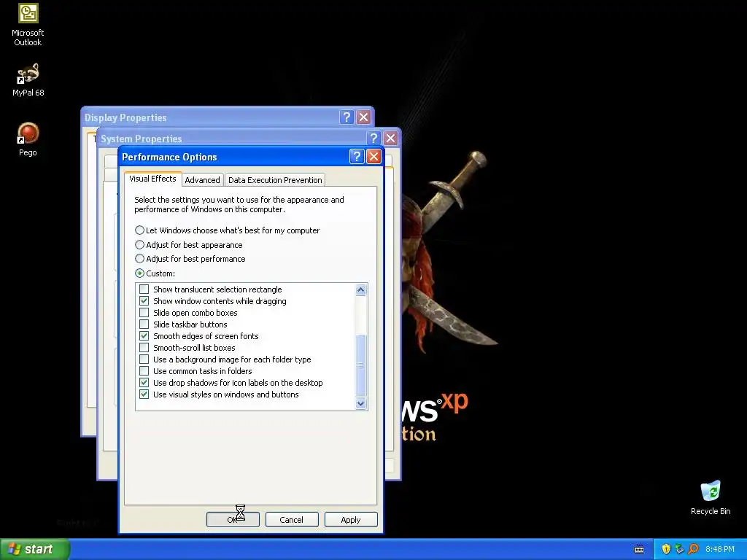The height and width of the screenshot is (560, 747).
Task: Enable background image for each folder type
Action: (144, 359)
